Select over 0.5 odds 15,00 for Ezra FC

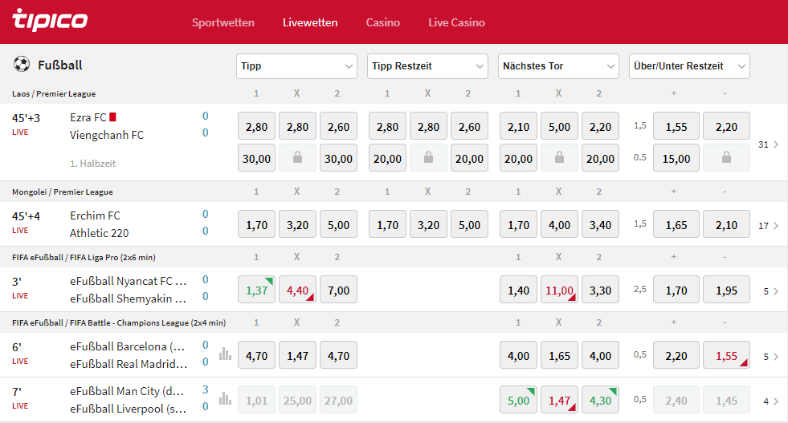tap(676, 158)
